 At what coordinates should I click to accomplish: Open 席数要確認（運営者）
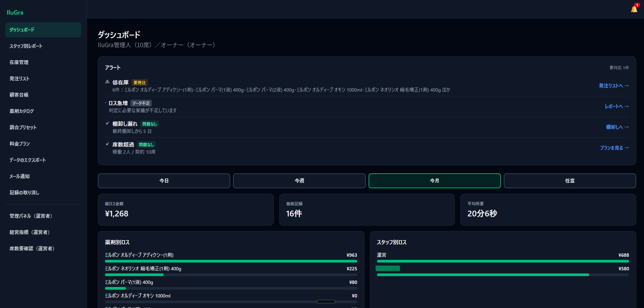tap(43, 249)
